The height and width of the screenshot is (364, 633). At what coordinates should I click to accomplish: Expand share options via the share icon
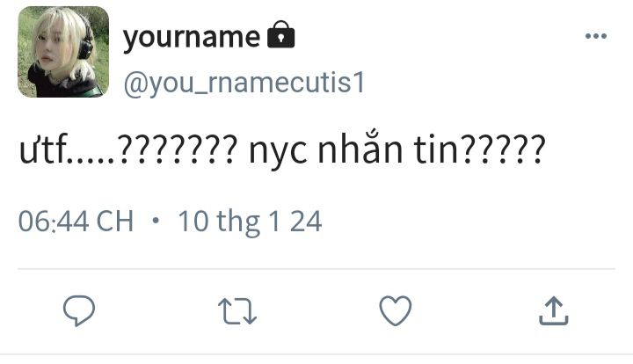(554, 310)
